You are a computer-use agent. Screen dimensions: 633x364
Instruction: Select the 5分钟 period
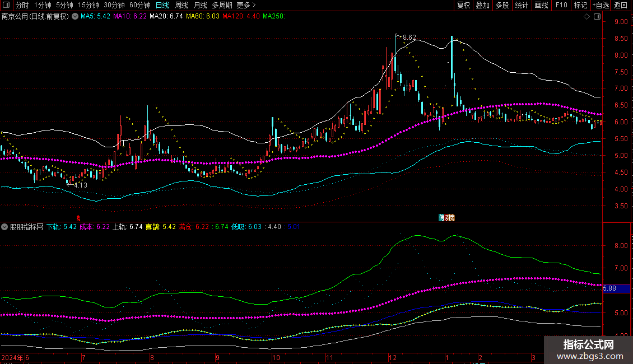64,5
